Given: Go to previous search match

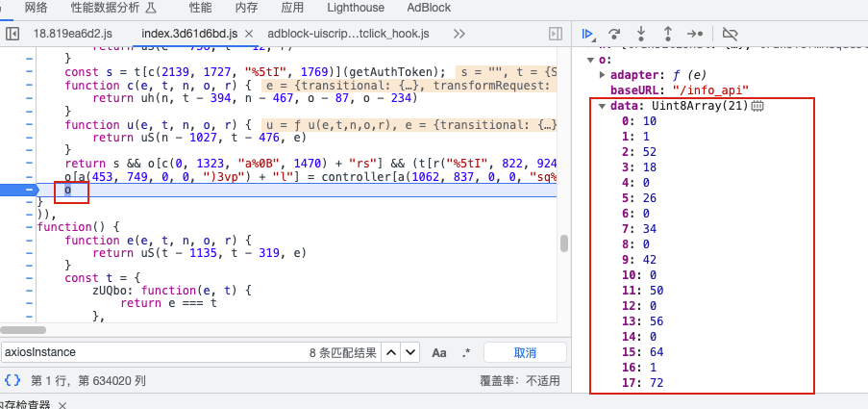Looking at the screenshot, I should click(391, 352).
